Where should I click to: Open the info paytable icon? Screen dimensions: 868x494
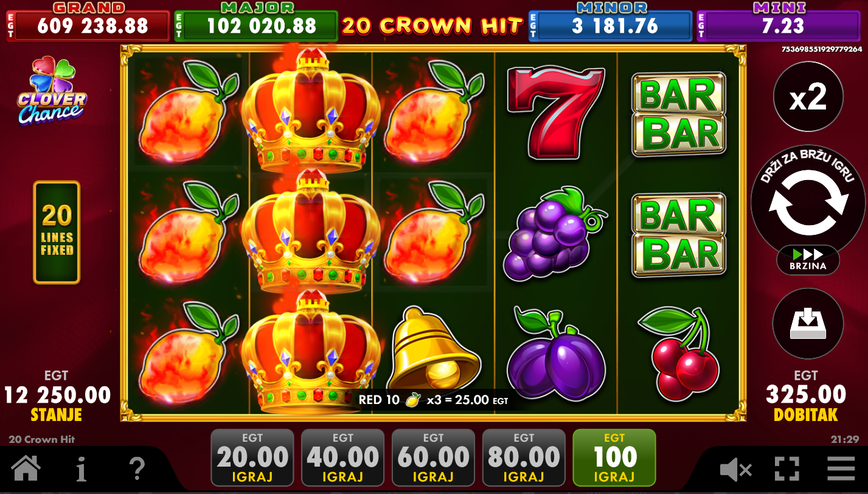82,468
